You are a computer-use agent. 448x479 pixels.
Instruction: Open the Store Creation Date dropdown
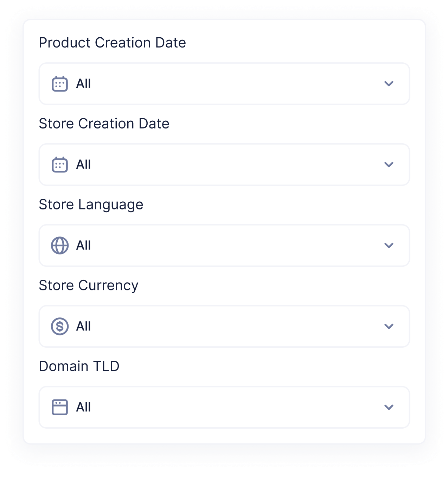[x=224, y=164]
